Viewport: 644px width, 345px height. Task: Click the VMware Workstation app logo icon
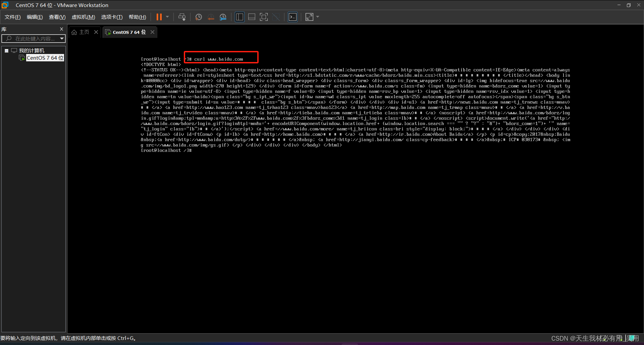(x=5, y=5)
